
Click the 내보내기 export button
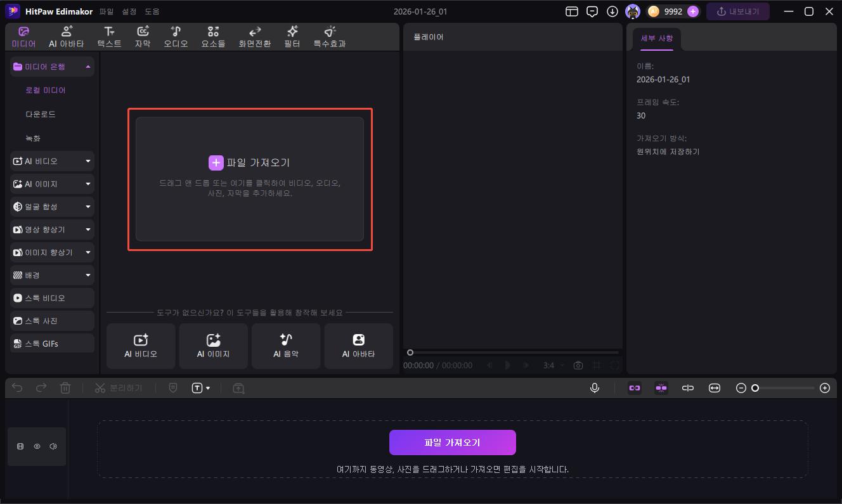point(738,11)
